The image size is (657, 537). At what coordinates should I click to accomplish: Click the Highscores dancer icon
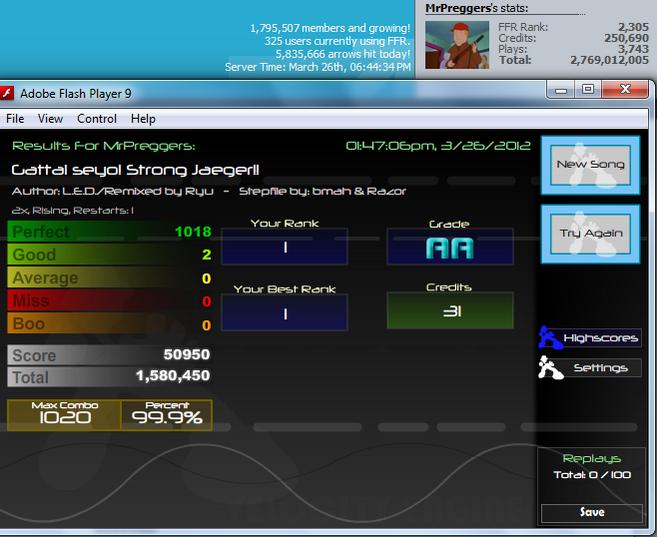(x=550, y=338)
